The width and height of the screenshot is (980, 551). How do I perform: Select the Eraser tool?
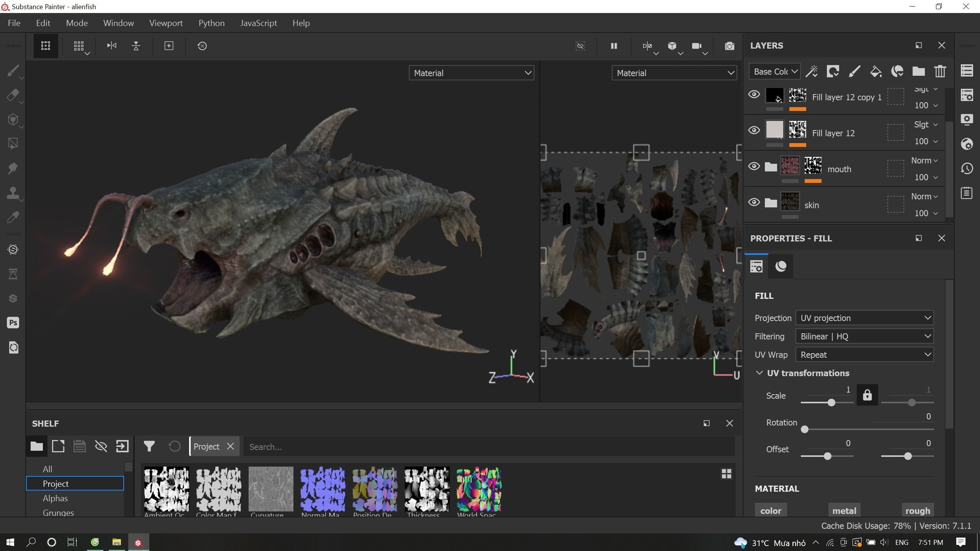click(13, 95)
